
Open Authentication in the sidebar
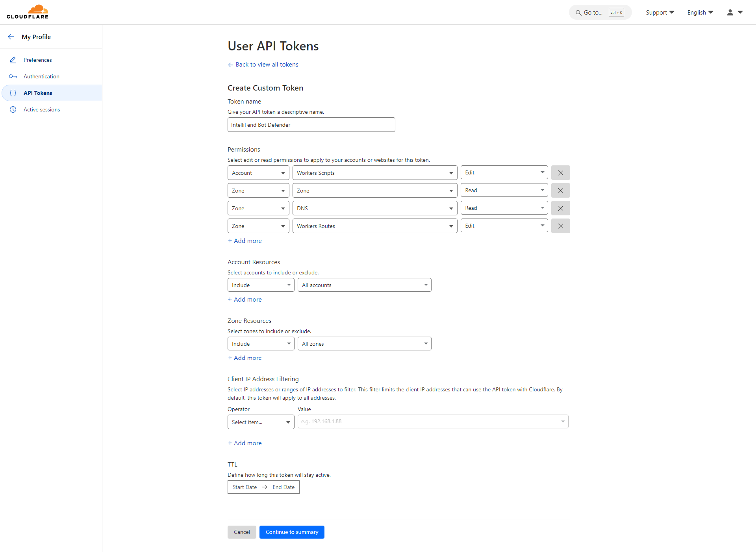pos(51,76)
